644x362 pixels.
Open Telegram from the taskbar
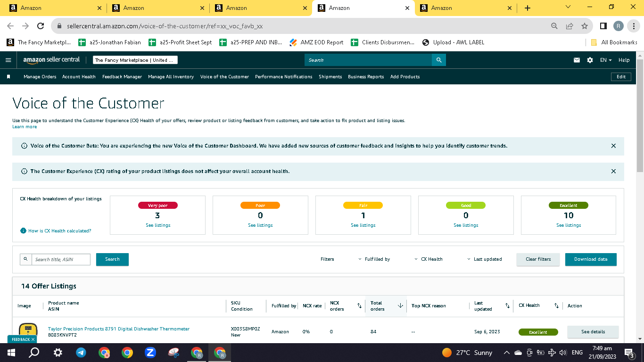[81, 353]
